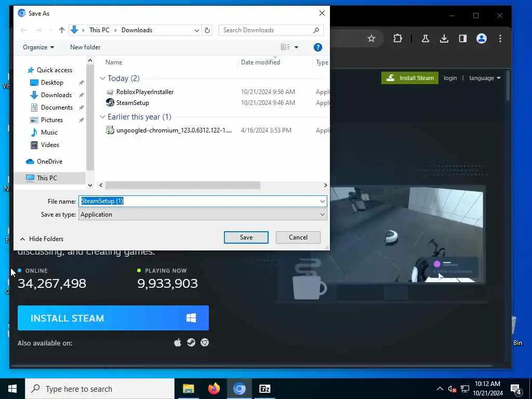532x399 pixels.
Task: Click the muted volume tray icon
Action: click(x=451, y=389)
